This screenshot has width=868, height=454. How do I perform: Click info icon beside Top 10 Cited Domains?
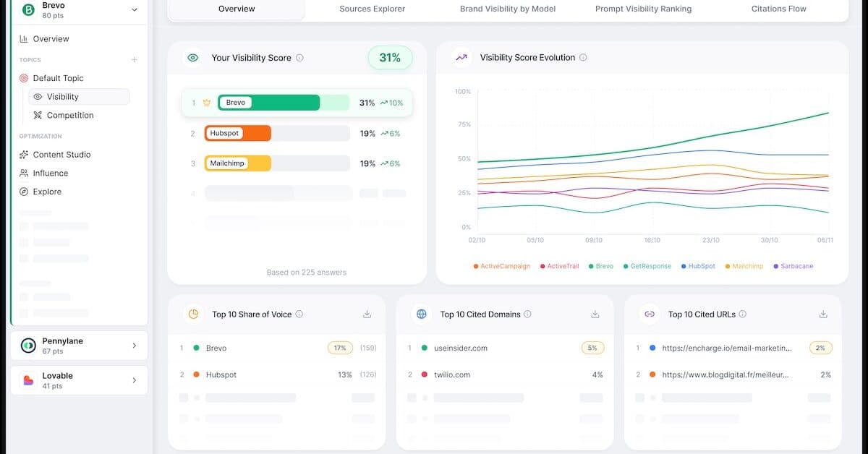[x=527, y=314]
